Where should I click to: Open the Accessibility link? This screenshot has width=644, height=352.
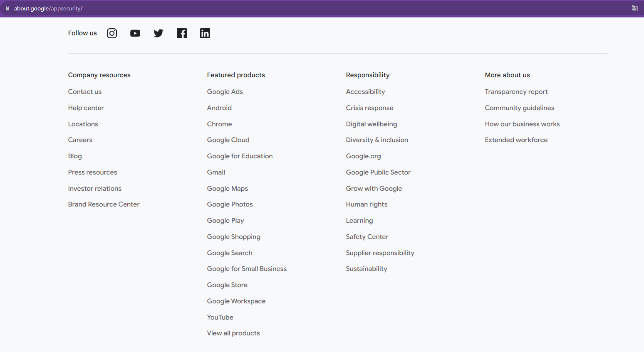(x=366, y=92)
